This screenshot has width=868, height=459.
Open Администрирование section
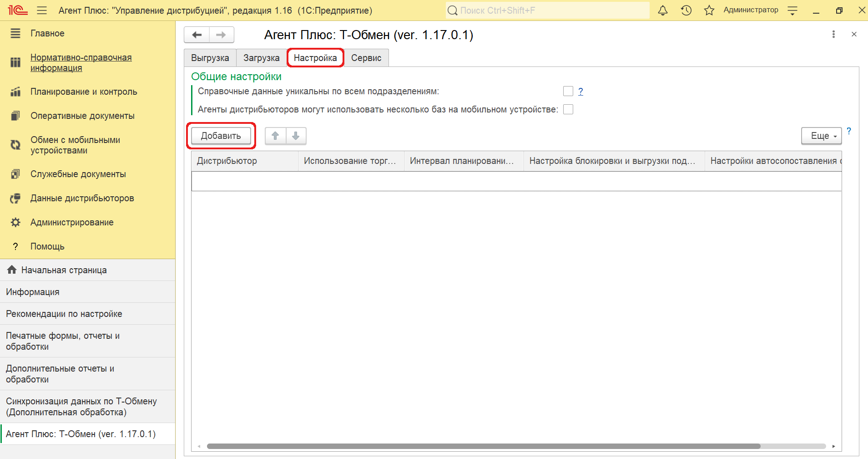(72, 222)
